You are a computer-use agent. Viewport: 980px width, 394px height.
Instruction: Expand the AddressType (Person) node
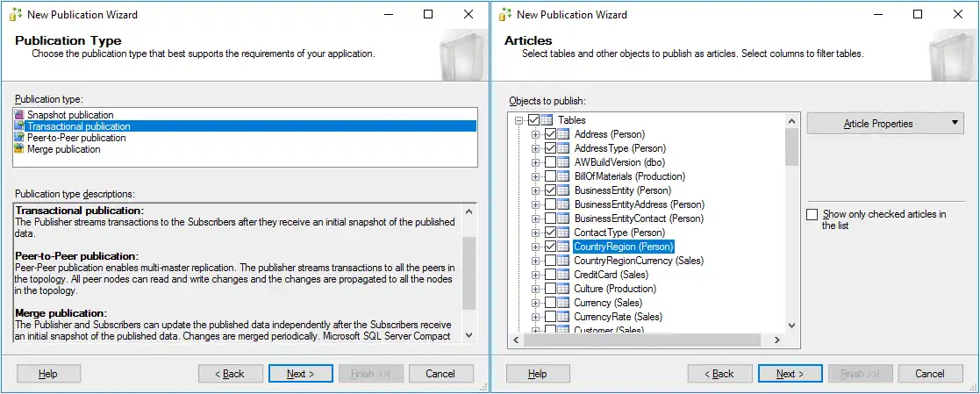(x=536, y=148)
